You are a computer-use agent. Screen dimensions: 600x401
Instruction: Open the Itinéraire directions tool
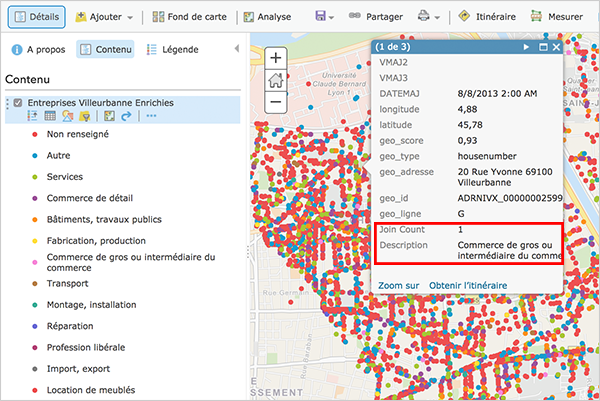pyautogui.click(x=487, y=17)
